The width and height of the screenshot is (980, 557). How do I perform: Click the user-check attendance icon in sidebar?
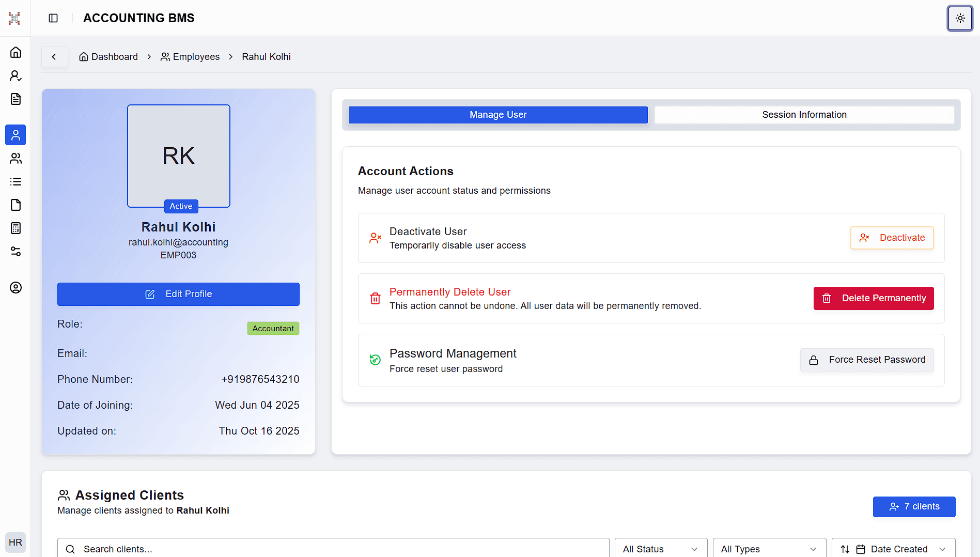coord(15,75)
